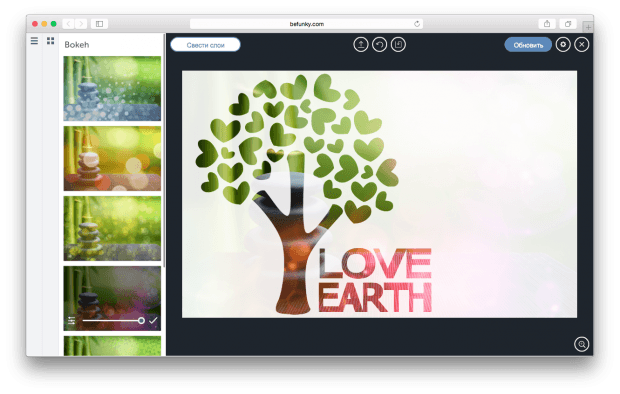Click the bokeh intensity slider handle
Screen dimensions: 620x394
click(141, 321)
